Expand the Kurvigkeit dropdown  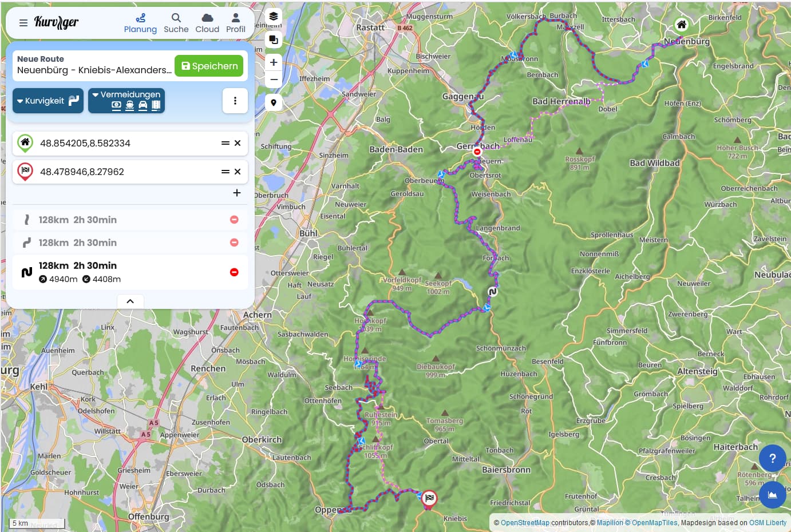(x=48, y=101)
